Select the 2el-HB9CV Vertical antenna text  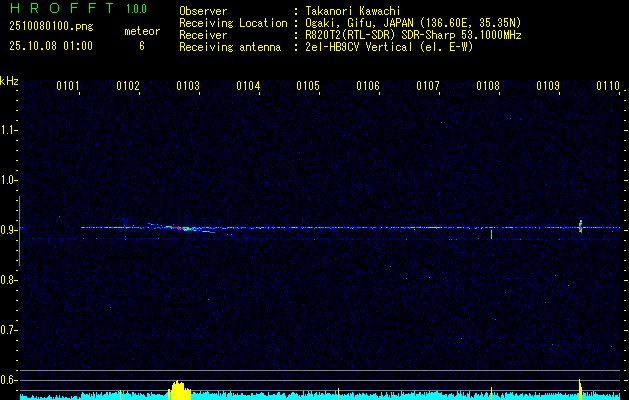pyautogui.click(x=389, y=47)
